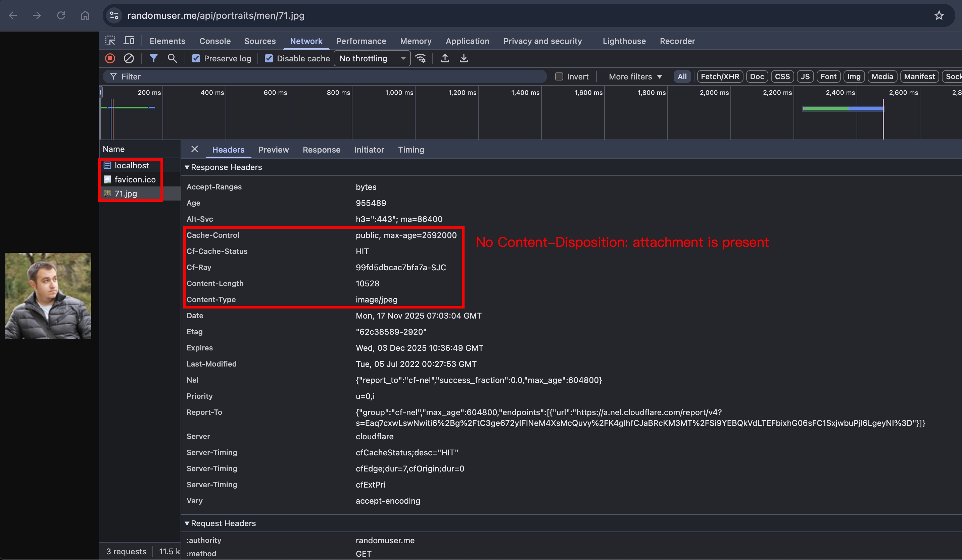Open network conditions wifi-gear icon
The height and width of the screenshot is (560, 962).
[x=421, y=58]
